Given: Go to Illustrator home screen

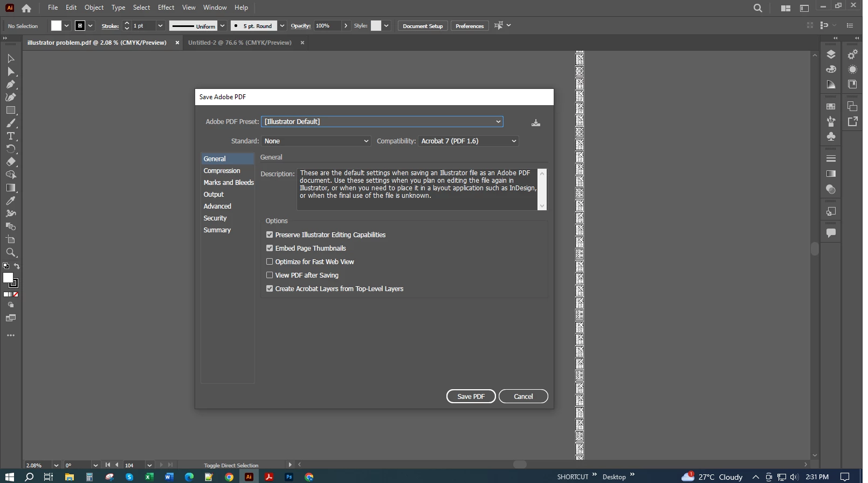Looking at the screenshot, I should (x=26, y=8).
